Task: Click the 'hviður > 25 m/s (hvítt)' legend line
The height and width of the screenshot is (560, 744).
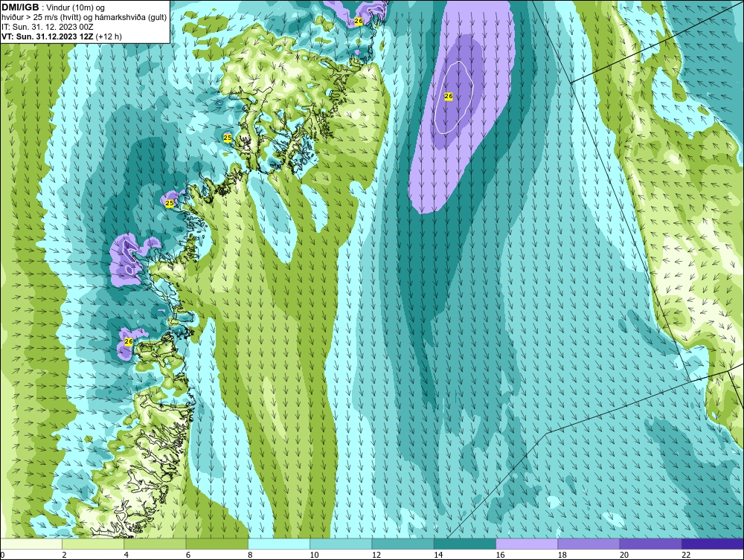Action: click(84, 18)
